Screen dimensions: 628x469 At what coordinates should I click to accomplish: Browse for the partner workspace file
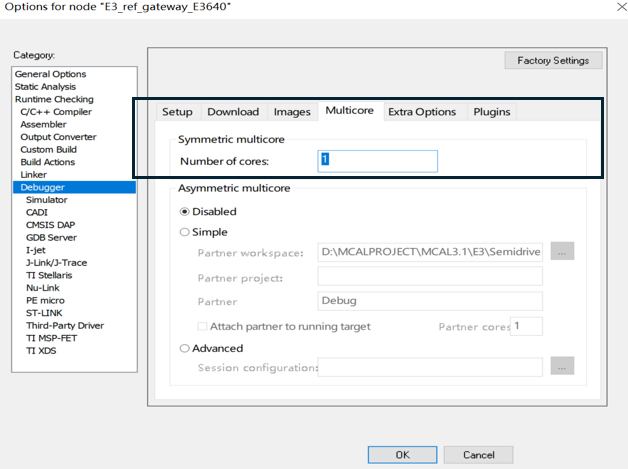(x=562, y=252)
